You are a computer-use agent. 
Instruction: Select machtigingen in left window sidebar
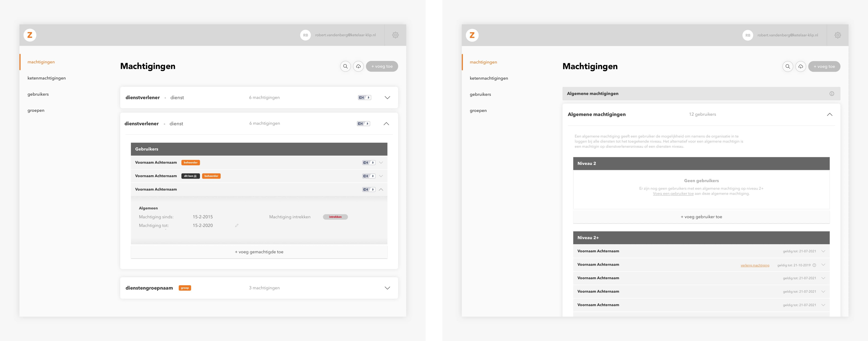(41, 62)
